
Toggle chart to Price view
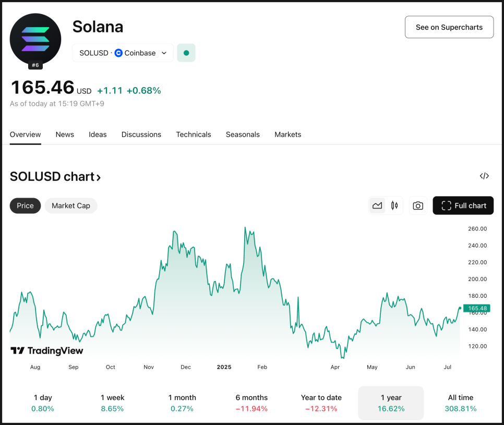[25, 205]
